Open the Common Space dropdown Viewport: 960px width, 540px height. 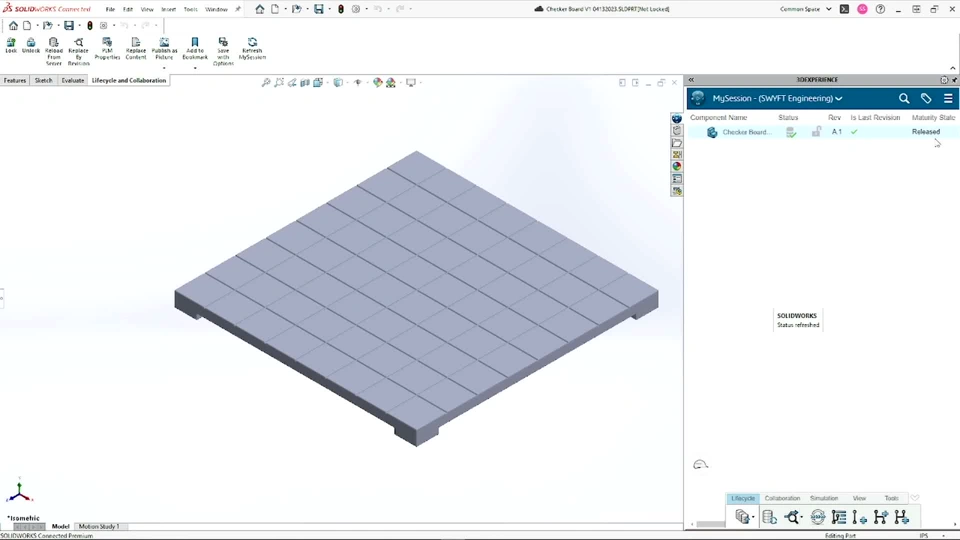coord(828,9)
